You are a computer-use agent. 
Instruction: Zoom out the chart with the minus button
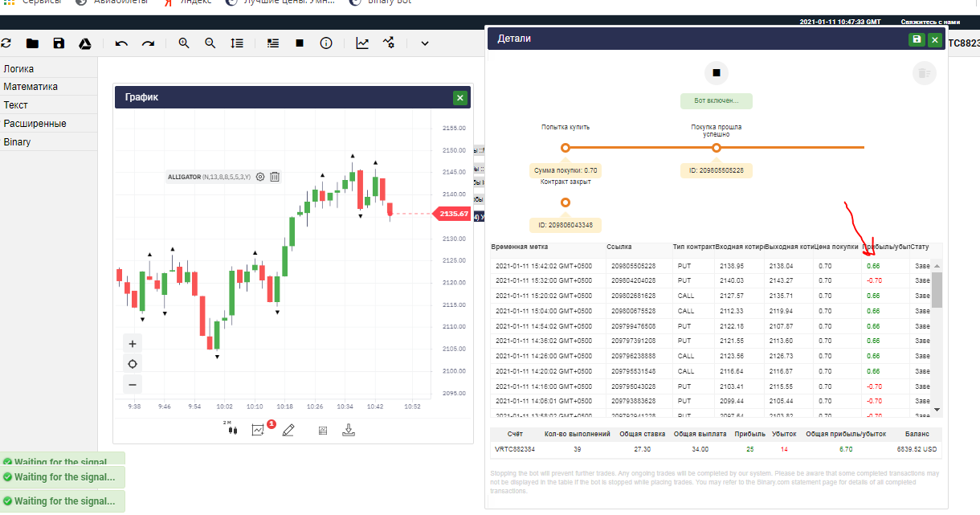(x=133, y=384)
